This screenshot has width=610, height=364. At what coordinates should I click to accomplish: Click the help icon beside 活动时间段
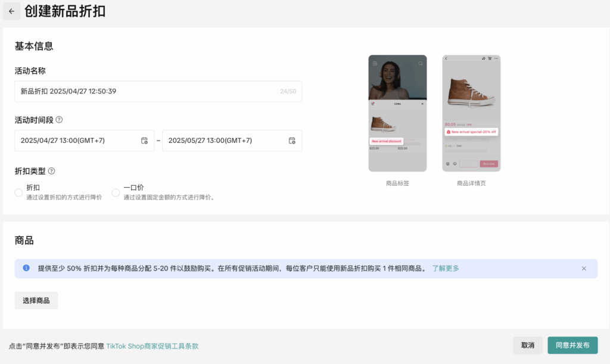coord(60,119)
